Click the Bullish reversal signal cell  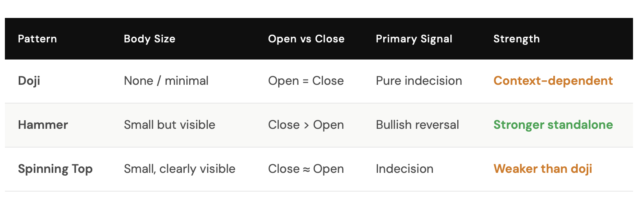(x=417, y=125)
